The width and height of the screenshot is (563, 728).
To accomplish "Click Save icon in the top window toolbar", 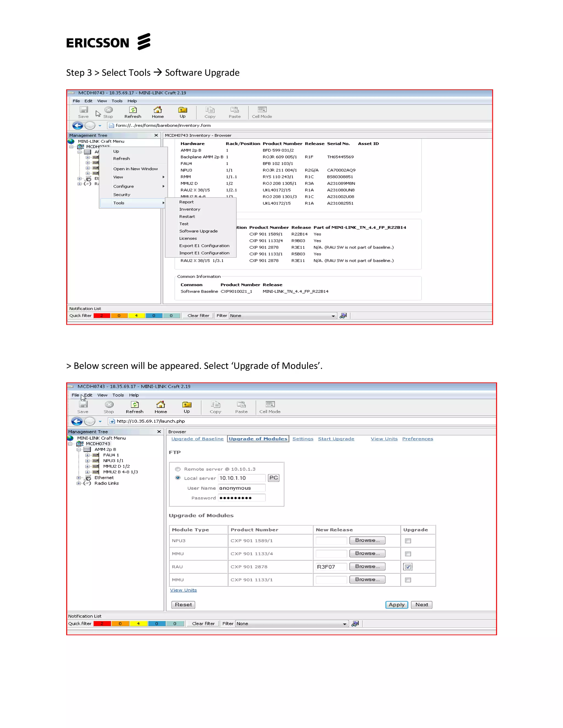I will tap(83, 110).
